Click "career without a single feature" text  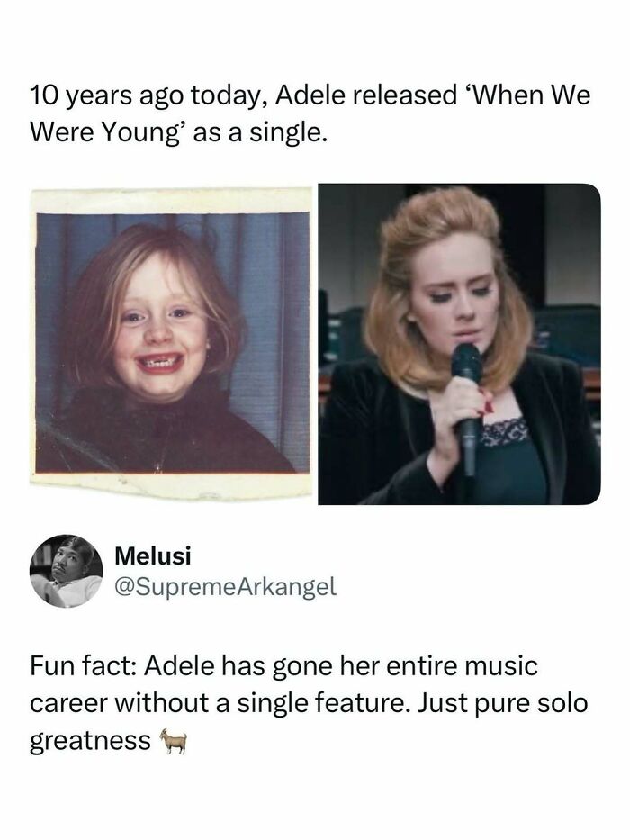[220, 706]
